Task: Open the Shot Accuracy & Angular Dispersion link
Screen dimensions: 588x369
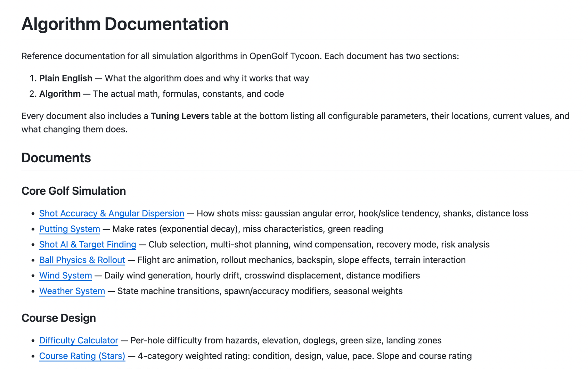Action: tap(111, 213)
